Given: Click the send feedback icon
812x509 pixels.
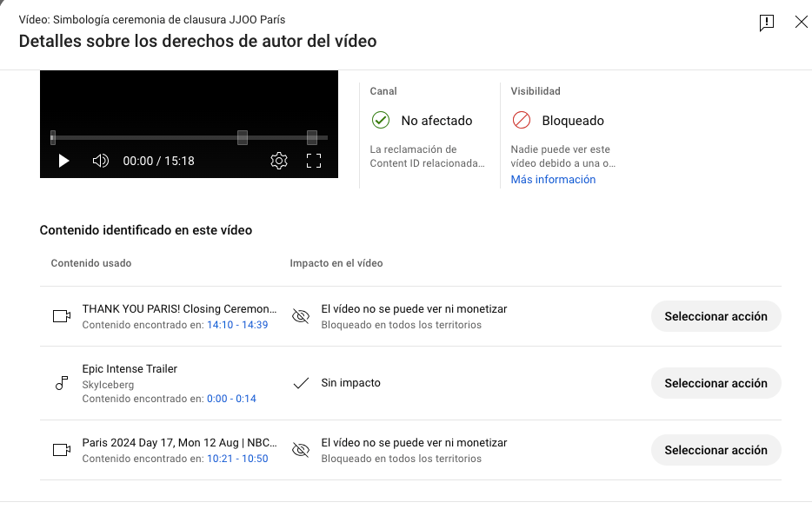Looking at the screenshot, I should (766, 23).
